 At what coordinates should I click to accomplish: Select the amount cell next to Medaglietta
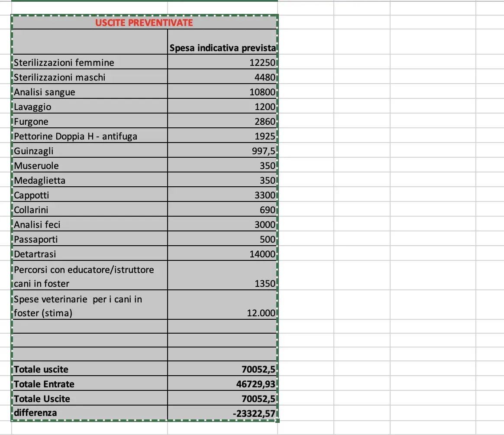click(x=222, y=180)
